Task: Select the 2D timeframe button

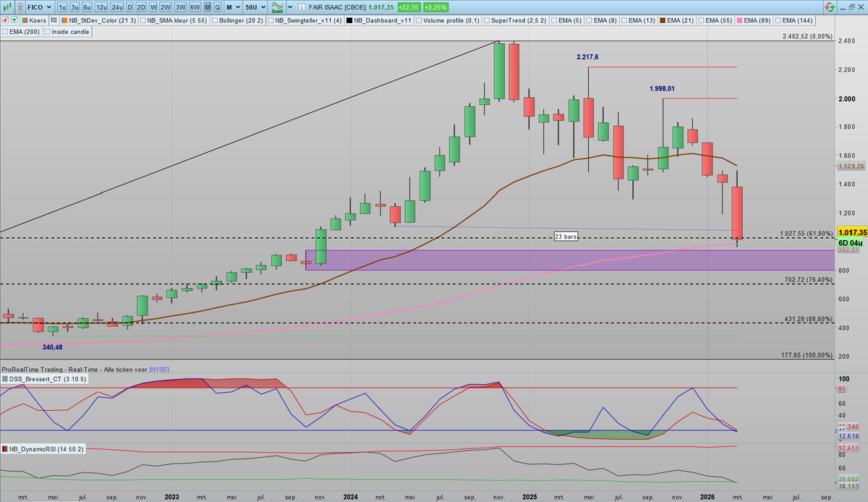Action: 141,7
